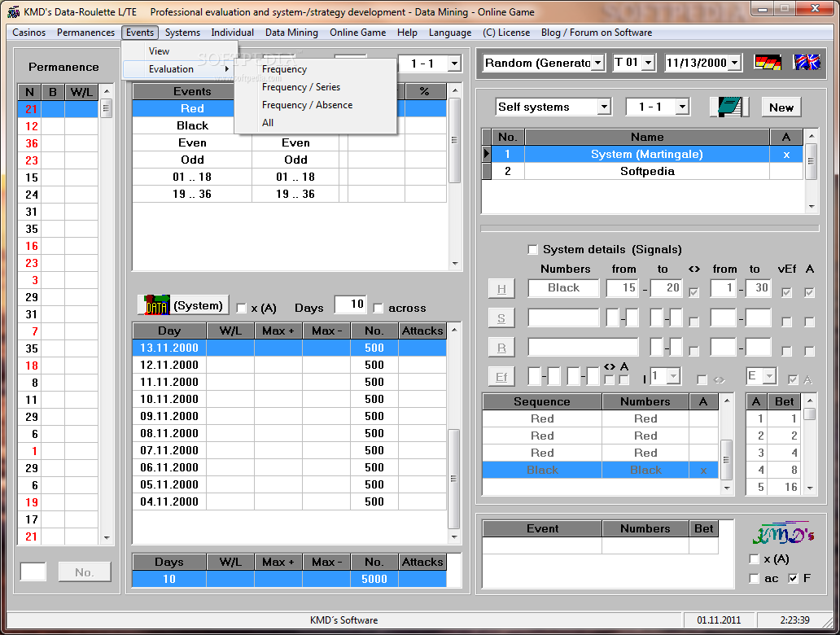The image size is (840, 635).
Task: Open 1 - 1 dropdown next to Self systems
Action: point(681,107)
